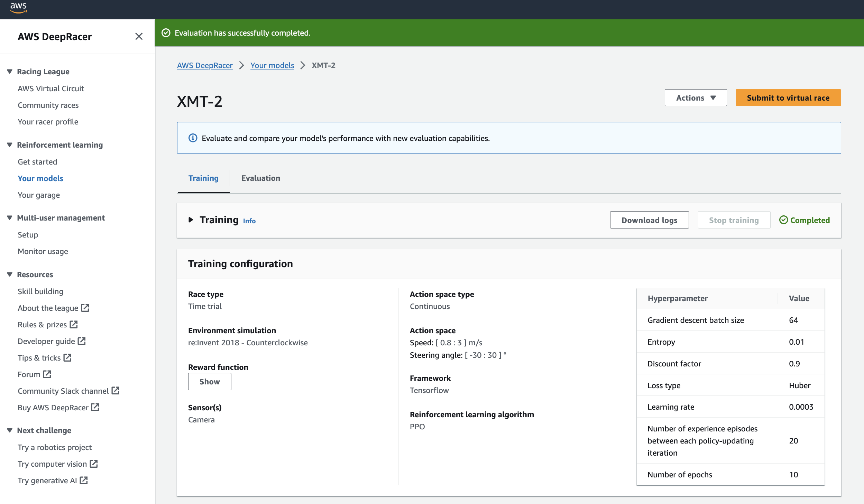Viewport: 864px width, 504px height.
Task: Collapse the Racing League section
Action: 10,72
